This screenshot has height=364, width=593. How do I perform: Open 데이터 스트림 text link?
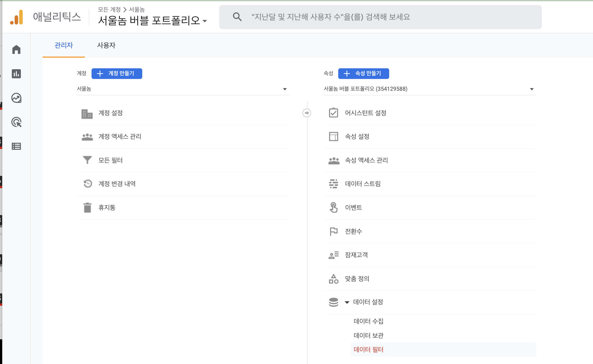point(363,184)
